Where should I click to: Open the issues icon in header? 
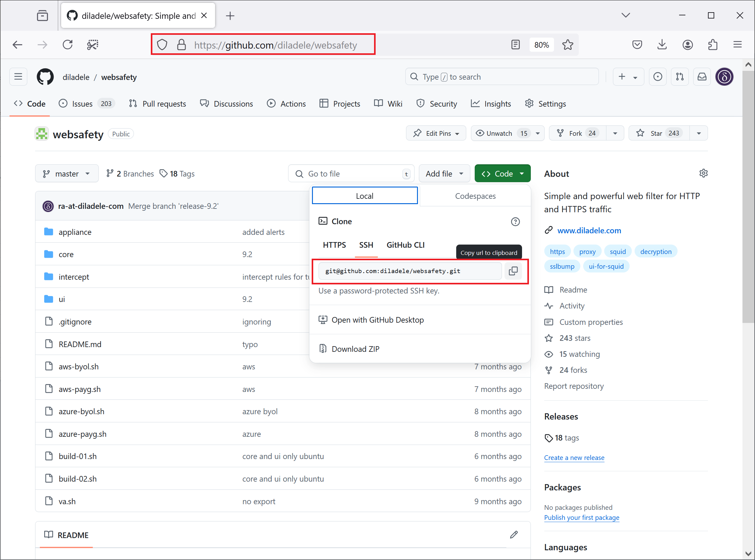[657, 77]
